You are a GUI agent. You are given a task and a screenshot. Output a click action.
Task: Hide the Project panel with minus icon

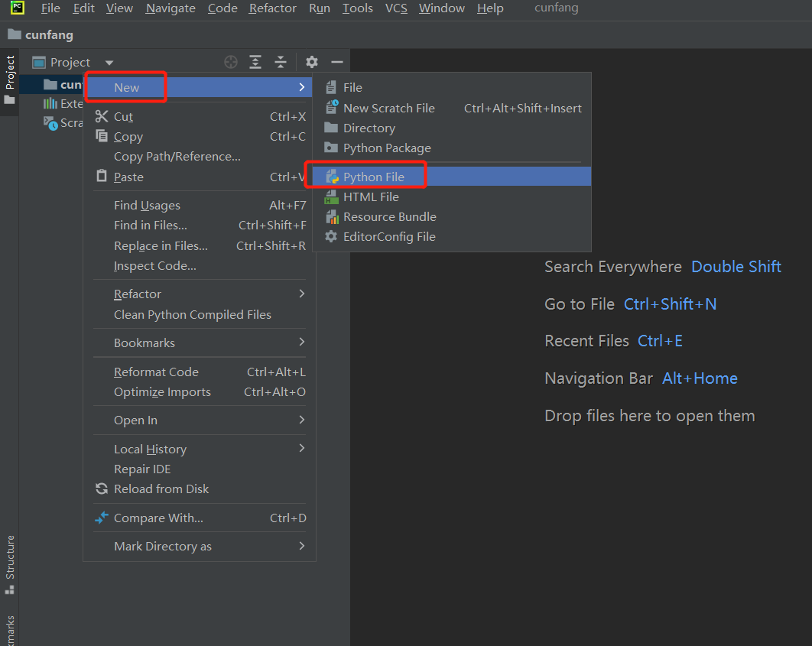337,62
